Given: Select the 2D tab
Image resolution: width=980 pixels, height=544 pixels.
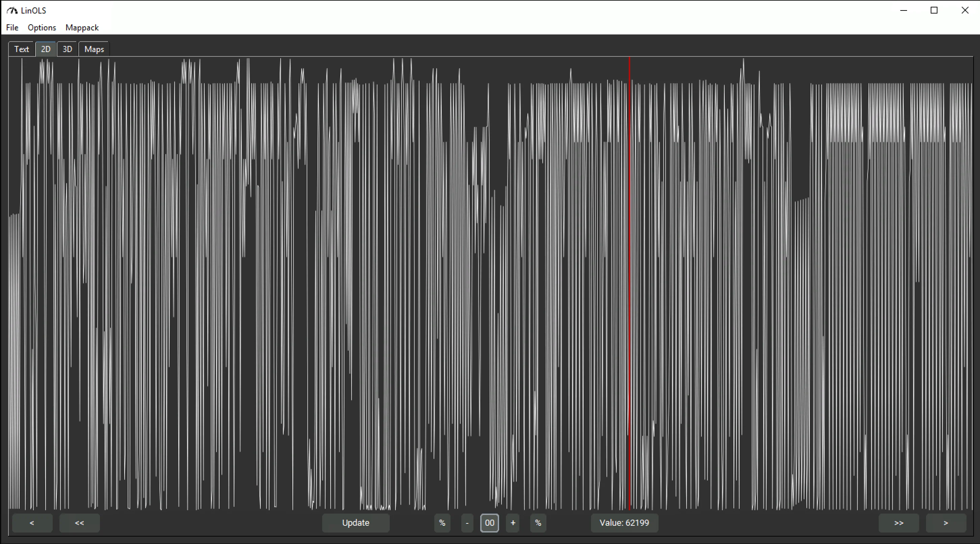Looking at the screenshot, I should pyautogui.click(x=46, y=49).
